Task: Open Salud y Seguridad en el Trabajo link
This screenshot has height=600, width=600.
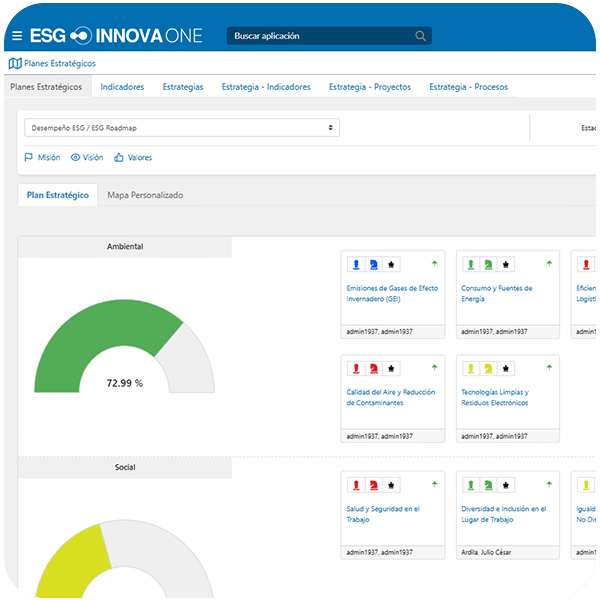Action: pyautogui.click(x=383, y=514)
